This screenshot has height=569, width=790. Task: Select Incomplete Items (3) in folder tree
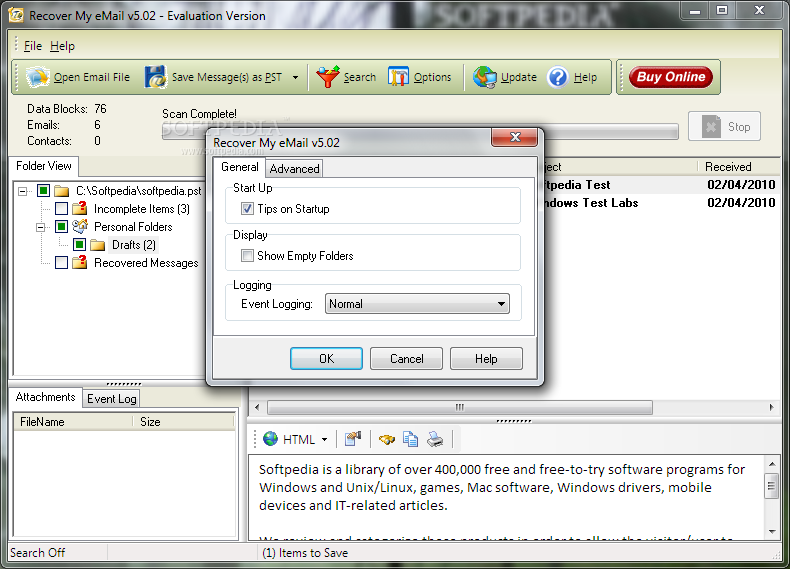(142, 209)
